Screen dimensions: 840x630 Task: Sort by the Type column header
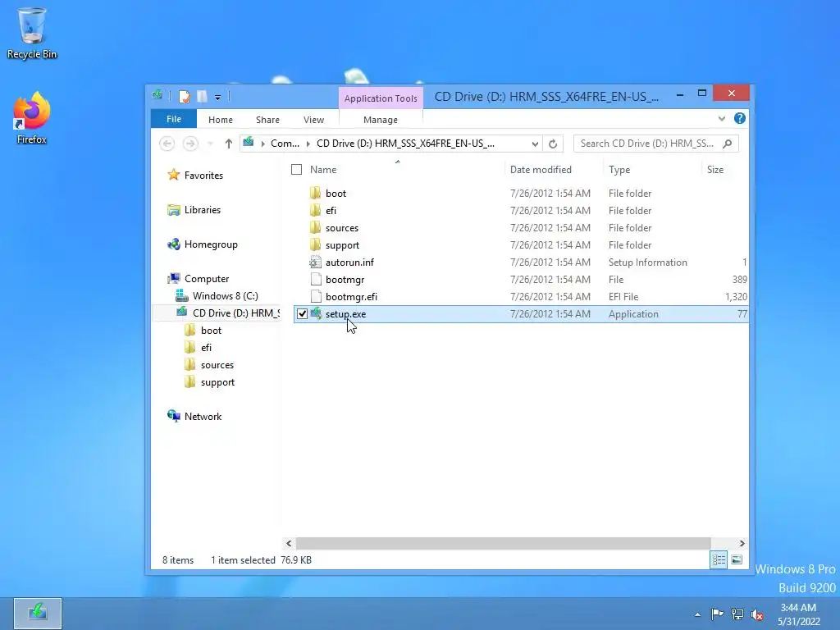point(619,169)
